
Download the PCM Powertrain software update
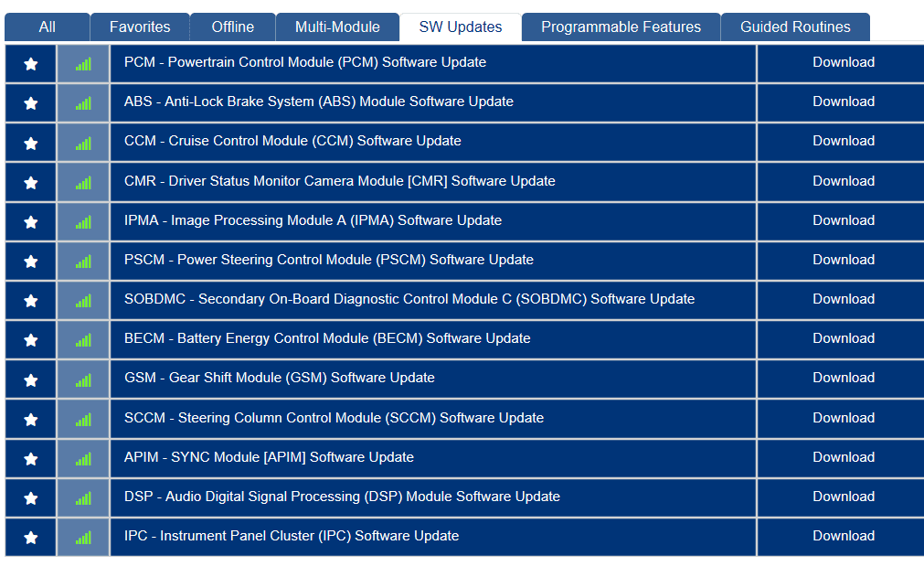843,63
